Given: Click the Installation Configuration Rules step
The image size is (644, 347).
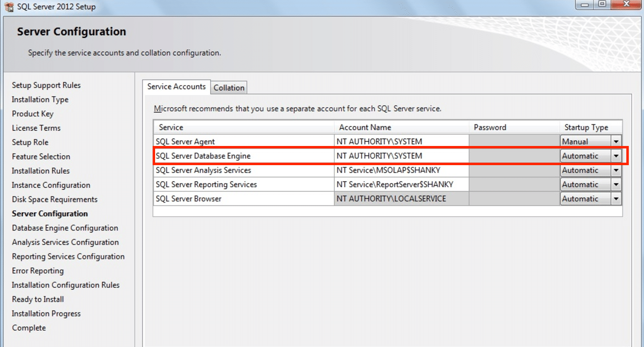Looking at the screenshot, I should click(66, 285).
